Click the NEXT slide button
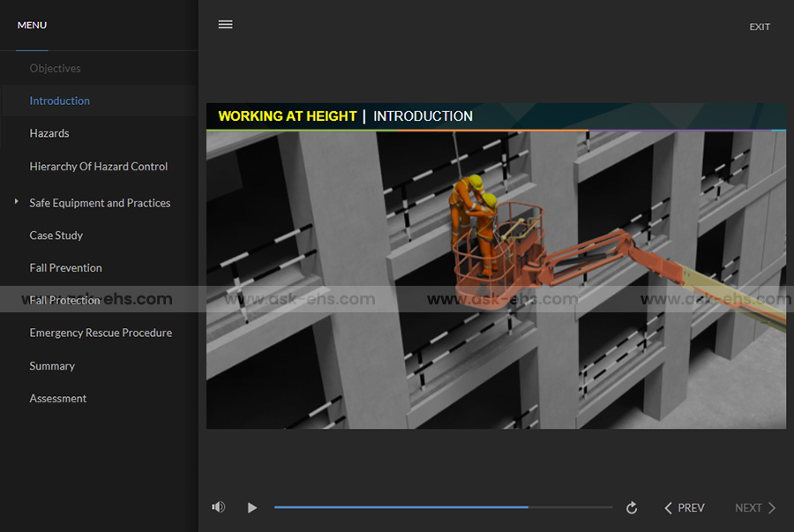794x532 pixels. click(755, 508)
